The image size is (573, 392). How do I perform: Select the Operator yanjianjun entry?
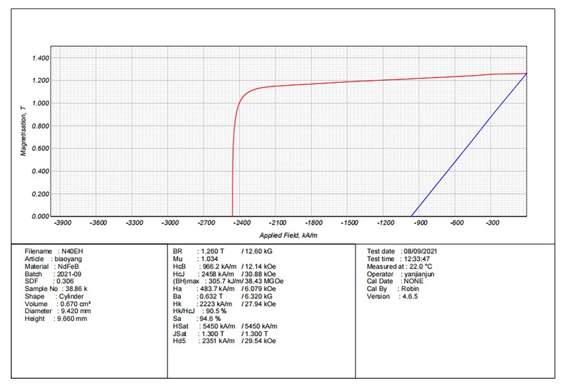click(400, 274)
